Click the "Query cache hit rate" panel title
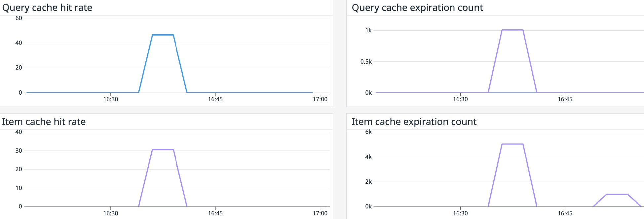The height and width of the screenshot is (219, 644). click(47, 8)
